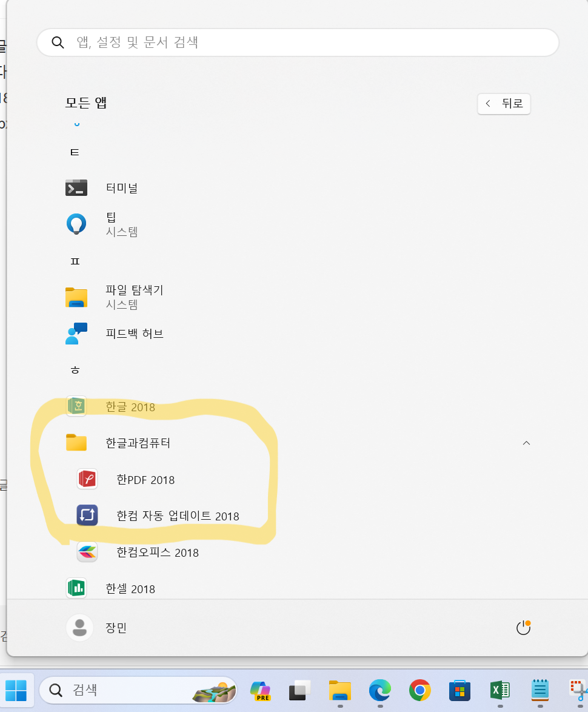
Task: Go back with the 뒤로 button
Action: coord(504,104)
